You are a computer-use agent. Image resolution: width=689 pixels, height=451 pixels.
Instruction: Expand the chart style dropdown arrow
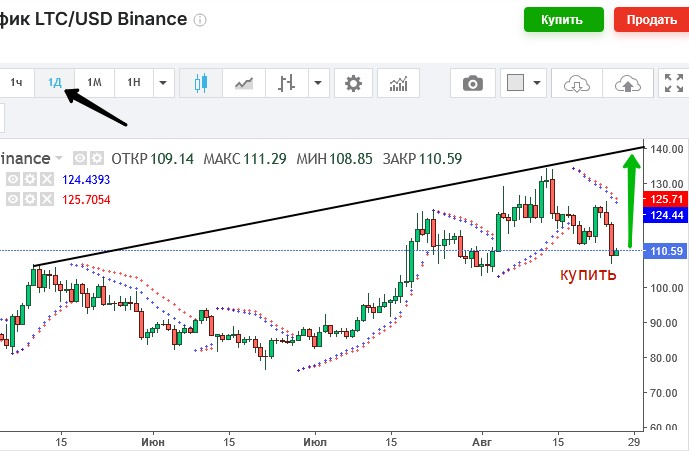click(x=318, y=83)
